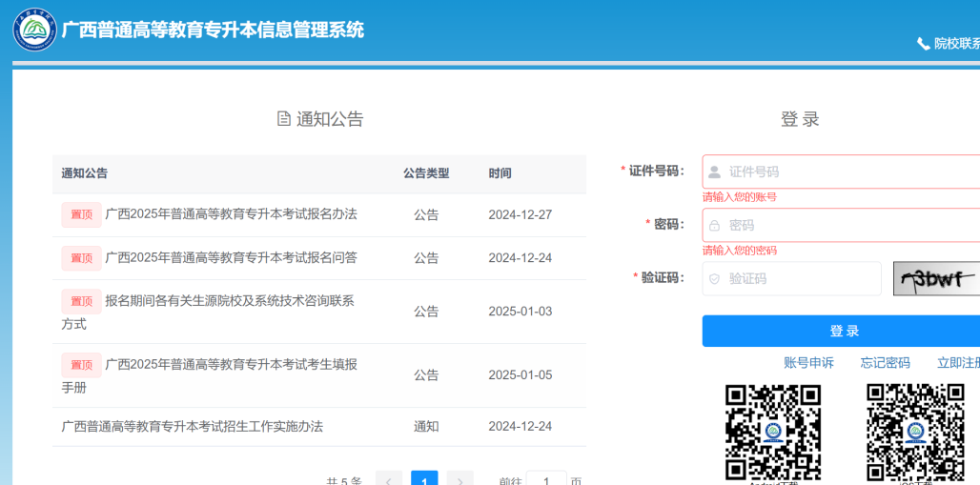Click the document icon beside 通知公告 heading

[283, 119]
